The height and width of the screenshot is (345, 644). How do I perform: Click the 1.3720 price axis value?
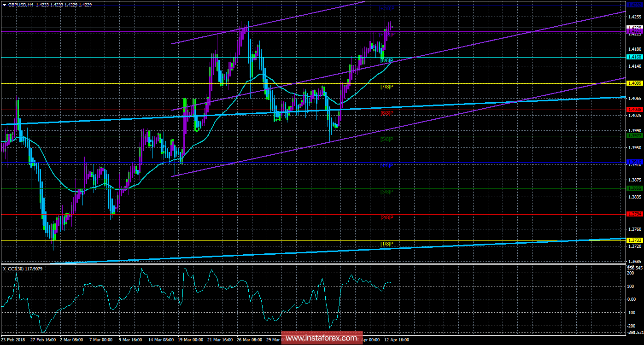634,246
